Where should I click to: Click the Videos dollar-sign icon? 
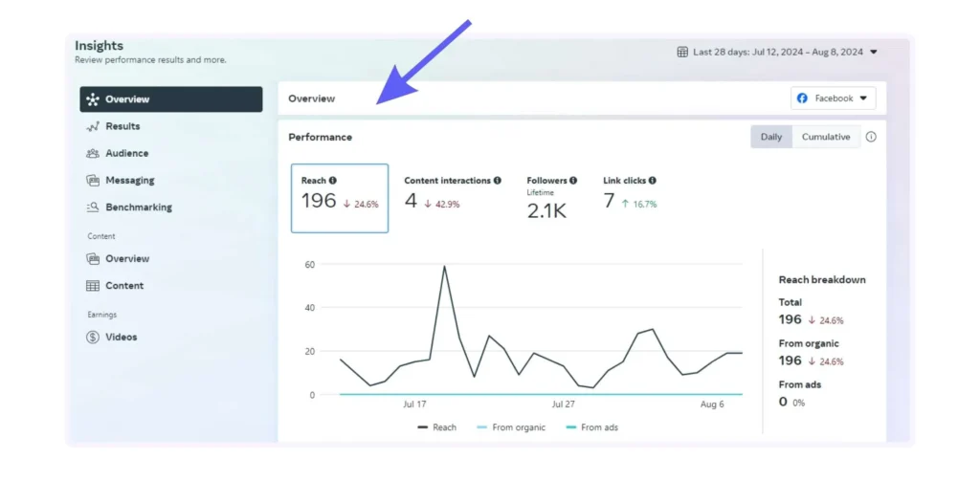[93, 338]
